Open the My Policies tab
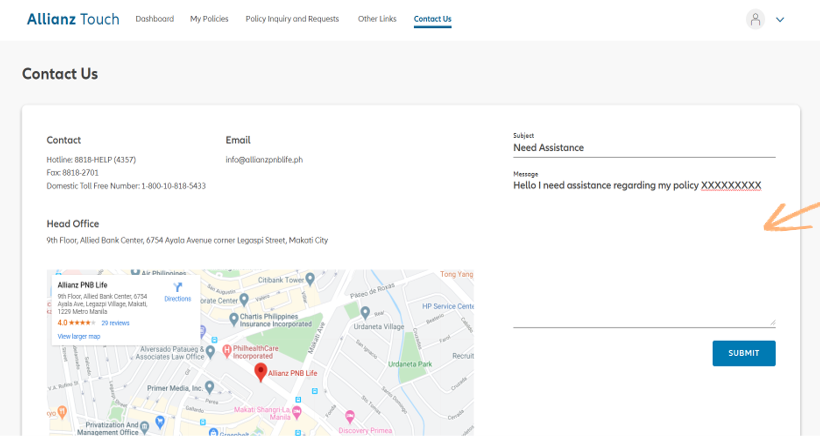This screenshot has width=820, height=436. pos(209,19)
